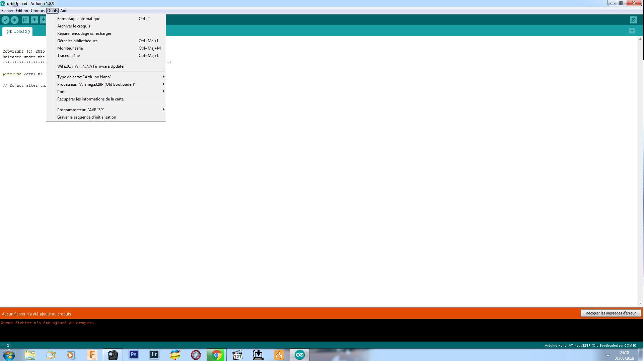
Task: Click board status text Arduino Nano sur COM10
Action: tap(590, 346)
